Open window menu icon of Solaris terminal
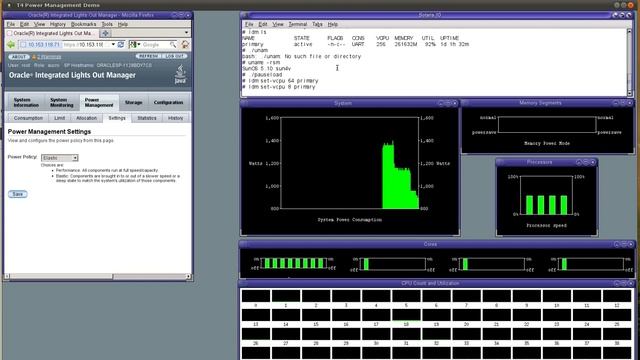The width and height of the screenshot is (640, 360). point(244,15)
